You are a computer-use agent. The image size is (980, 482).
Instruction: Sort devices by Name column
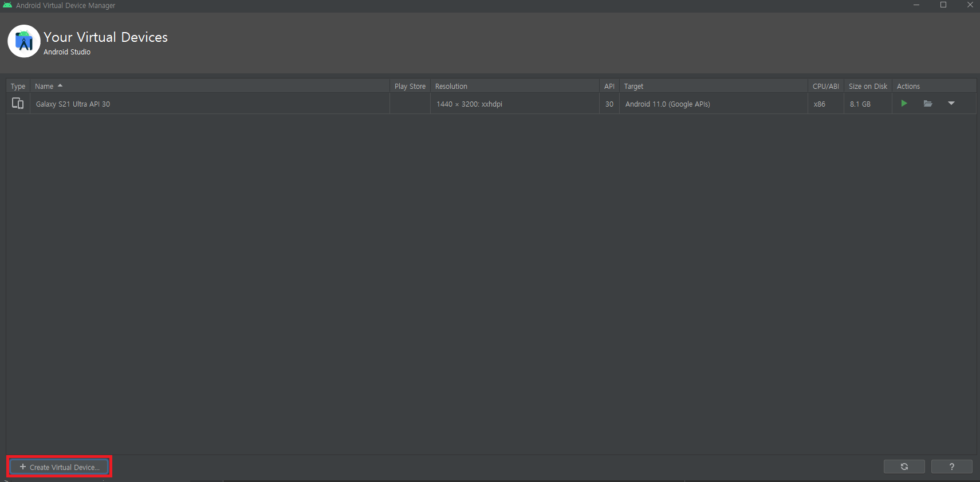[210, 86]
